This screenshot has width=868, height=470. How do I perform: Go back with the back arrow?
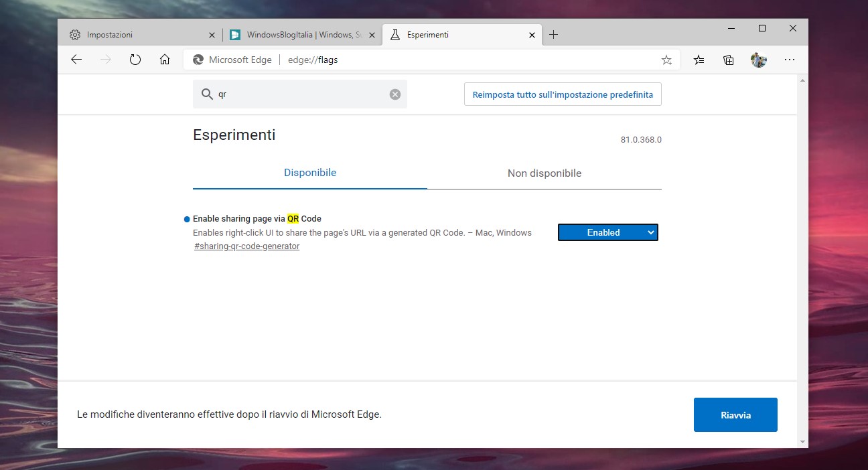[x=76, y=60]
